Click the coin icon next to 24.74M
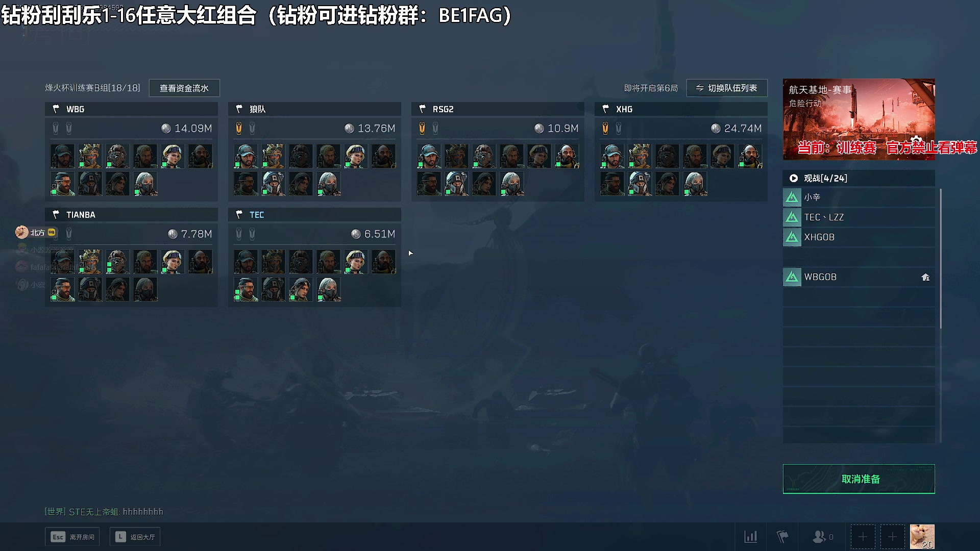 pyautogui.click(x=716, y=129)
